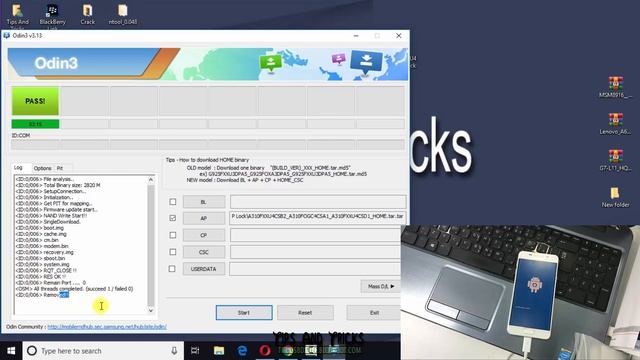
Task: Click the Odin3 title bar app icon
Action: coord(7,36)
